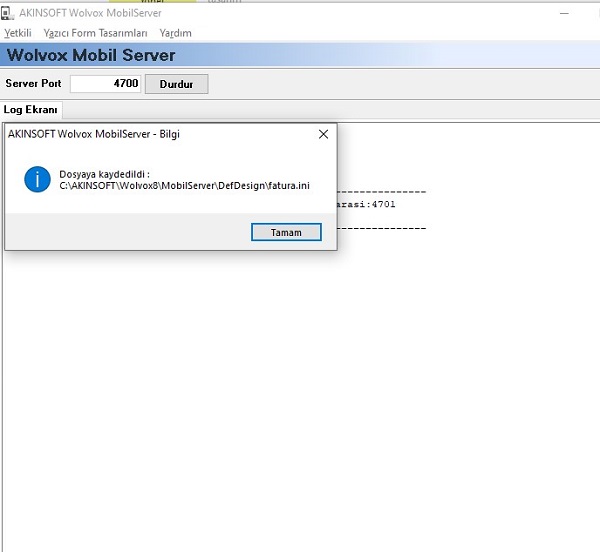The width and height of the screenshot is (600, 552).
Task: Click into the Server Port field
Action: coord(105,84)
